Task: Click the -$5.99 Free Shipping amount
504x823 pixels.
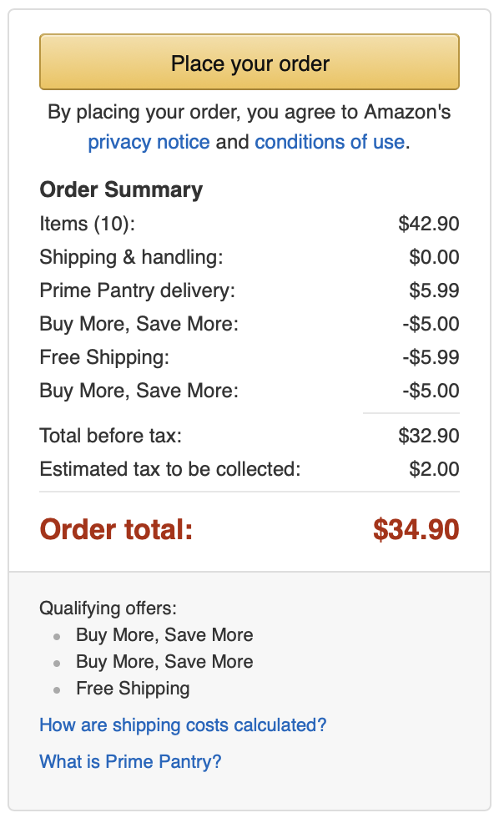Action: 431,357
